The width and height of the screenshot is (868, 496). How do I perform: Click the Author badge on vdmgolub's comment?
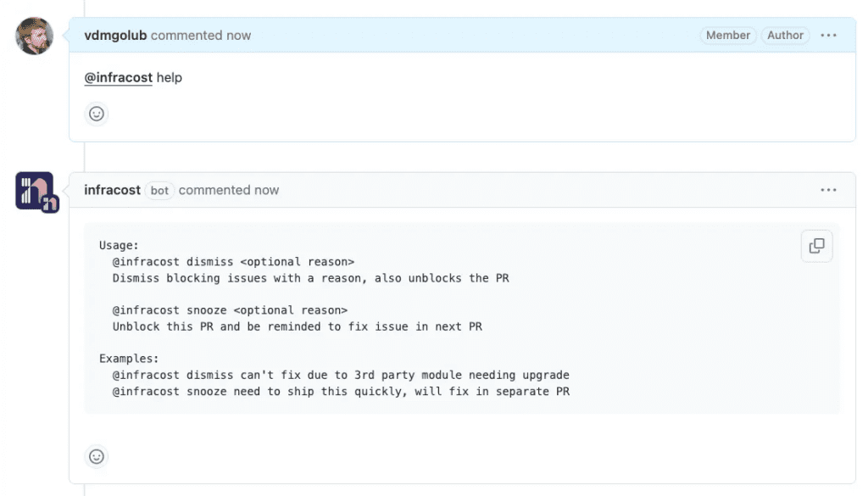click(x=785, y=36)
